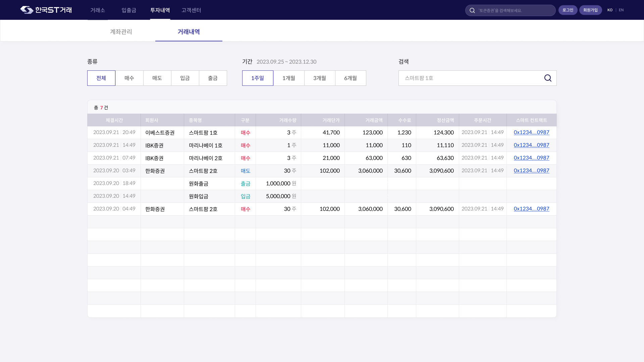
Task: Choose the 6개월 period option
Action: (351, 78)
